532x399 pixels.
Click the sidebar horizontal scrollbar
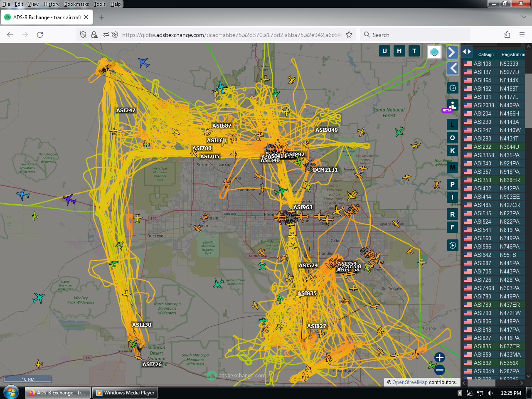point(482,383)
